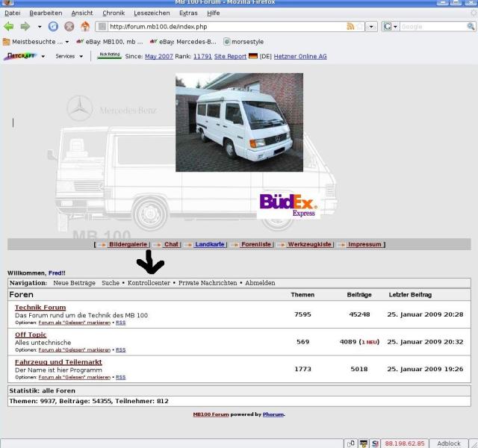The image size is (478, 448).
Task: Open the Impressum link
Action: [365, 244]
